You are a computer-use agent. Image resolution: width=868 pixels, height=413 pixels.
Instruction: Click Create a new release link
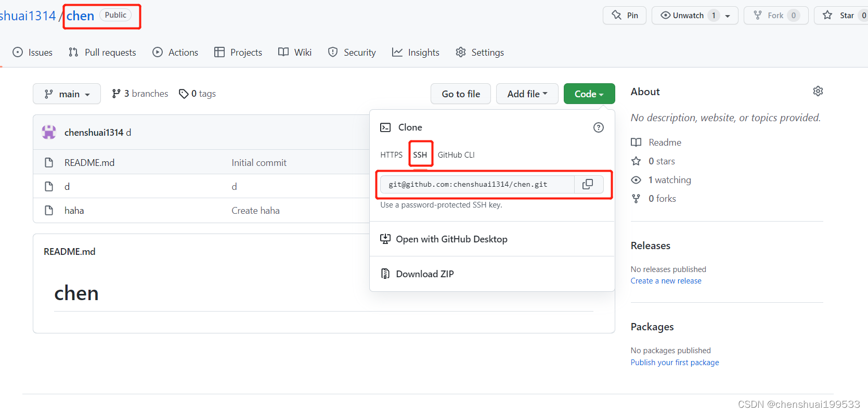point(666,281)
